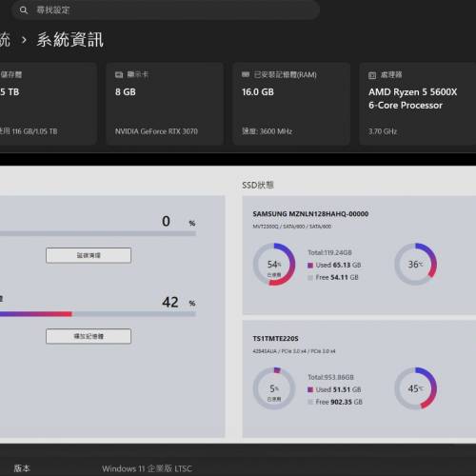
Task: Open the NVIDIA GeForce RTX 3070 card
Action: (165, 104)
